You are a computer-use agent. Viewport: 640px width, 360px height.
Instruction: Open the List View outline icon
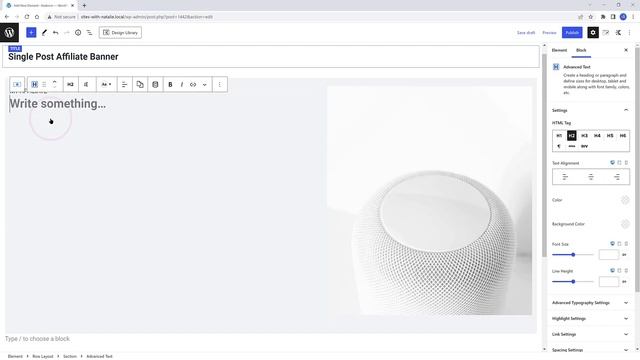pos(89,33)
